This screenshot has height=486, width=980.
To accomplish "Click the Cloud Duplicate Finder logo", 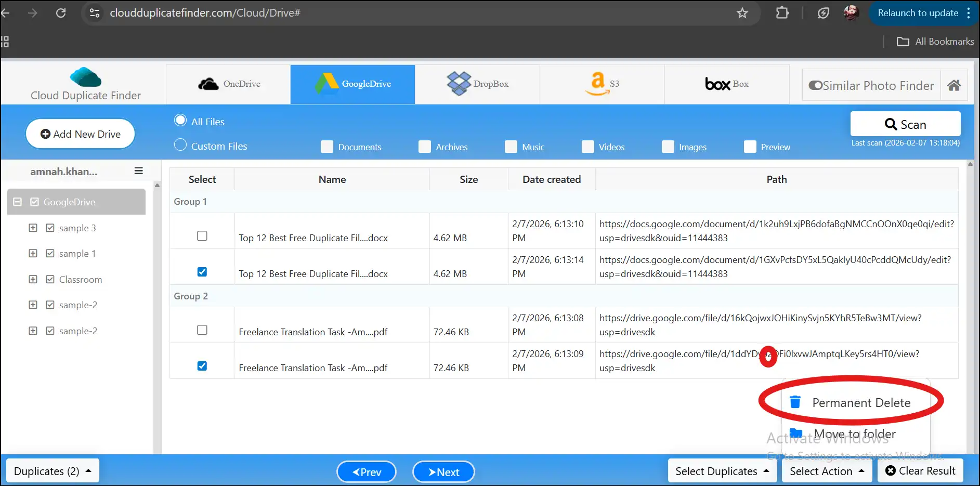I will (x=85, y=84).
